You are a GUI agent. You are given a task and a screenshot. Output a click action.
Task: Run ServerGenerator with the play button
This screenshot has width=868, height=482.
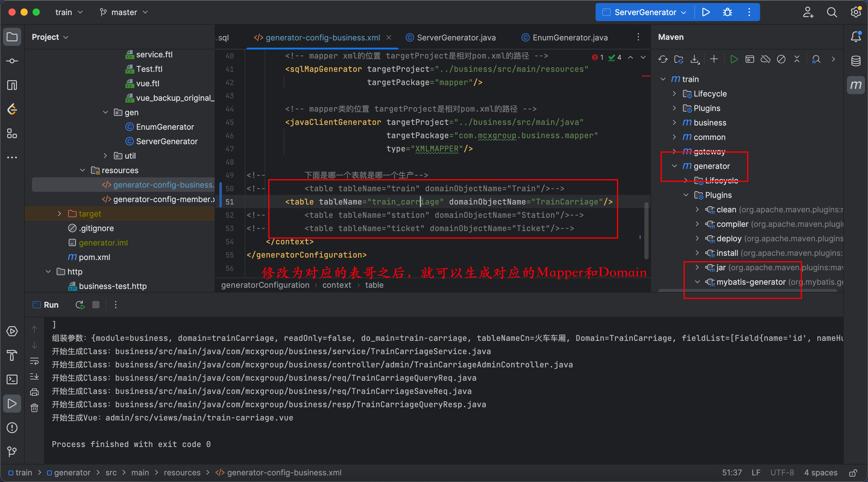click(x=706, y=12)
